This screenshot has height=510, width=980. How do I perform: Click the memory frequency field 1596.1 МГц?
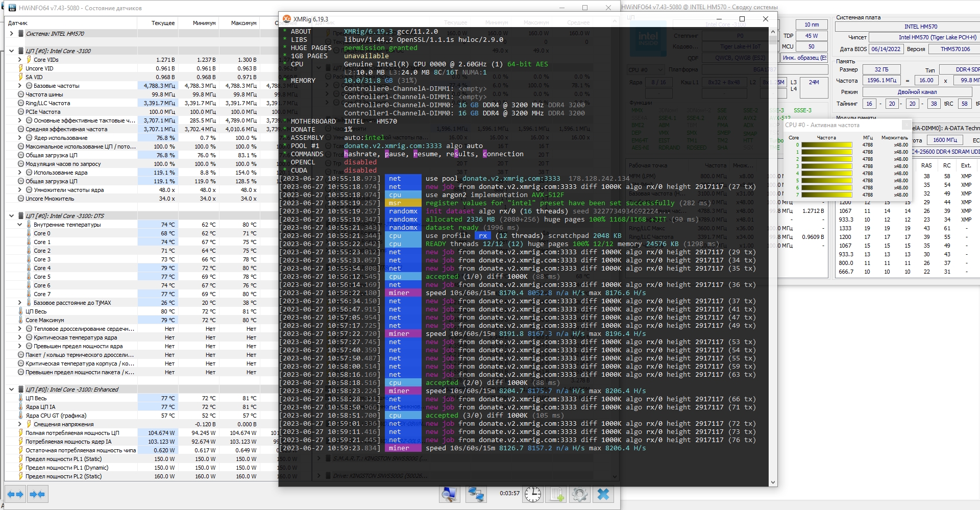pyautogui.click(x=881, y=81)
